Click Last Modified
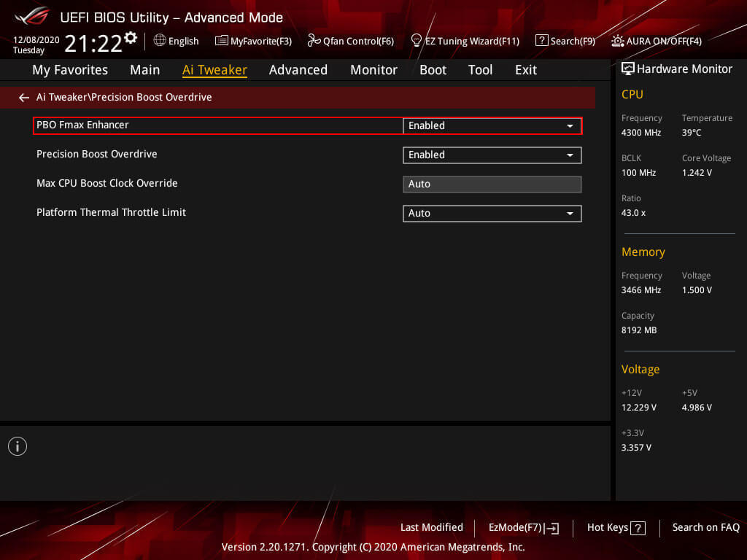 (432, 528)
